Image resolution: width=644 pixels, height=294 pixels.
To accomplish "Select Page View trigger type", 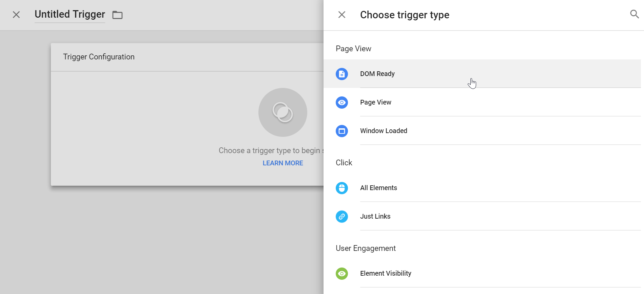I will pos(375,102).
